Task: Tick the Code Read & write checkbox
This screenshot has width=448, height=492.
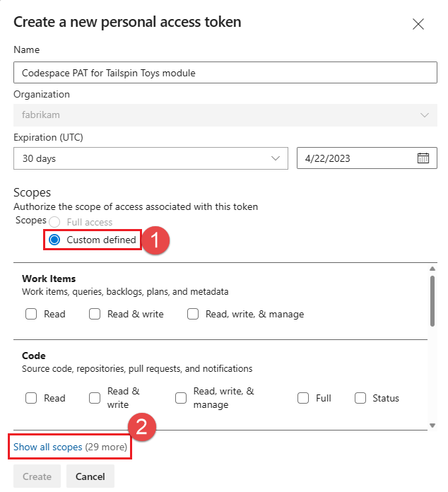Action: point(95,398)
